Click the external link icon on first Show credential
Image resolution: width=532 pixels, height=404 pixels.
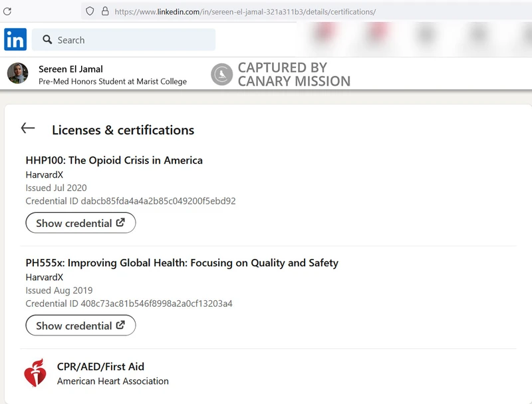pyautogui.click(x=122, y=222)
